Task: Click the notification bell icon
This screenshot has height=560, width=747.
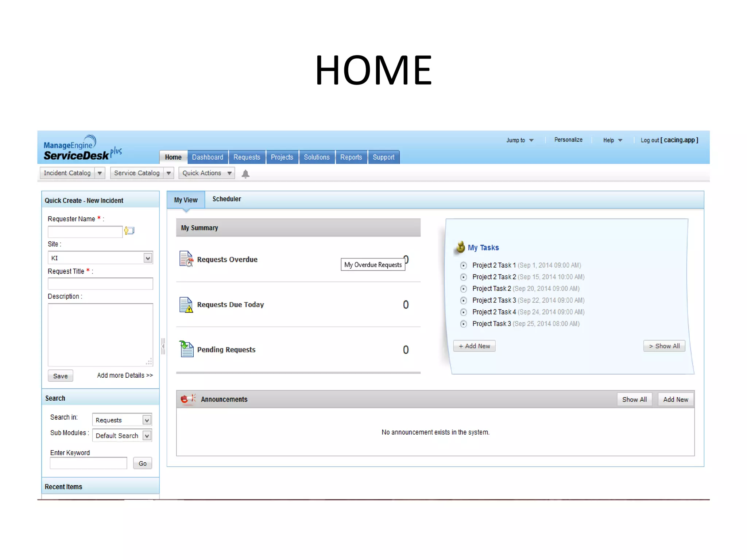Action: click(245, 174)
